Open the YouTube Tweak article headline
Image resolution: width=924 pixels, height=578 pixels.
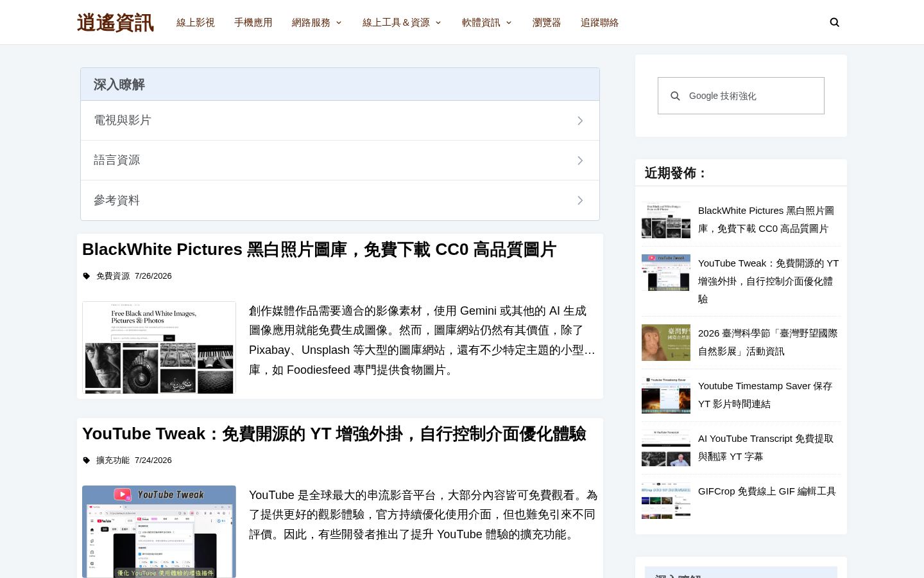coord(334,433)
